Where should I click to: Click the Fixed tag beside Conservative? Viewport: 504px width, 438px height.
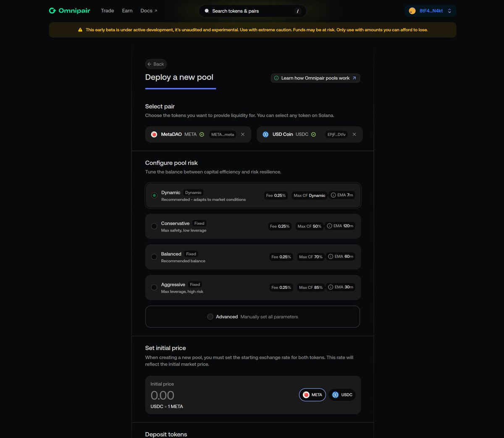click(x=199, y=223)
